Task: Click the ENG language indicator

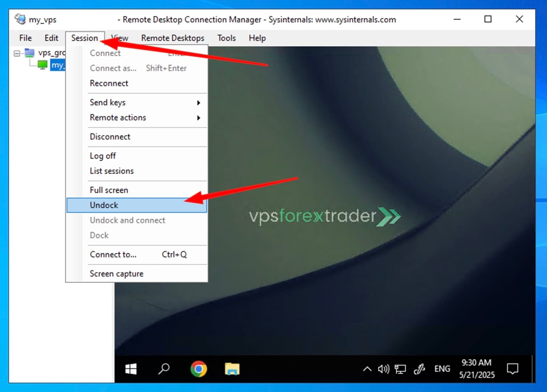Action: tap(442, 369)
